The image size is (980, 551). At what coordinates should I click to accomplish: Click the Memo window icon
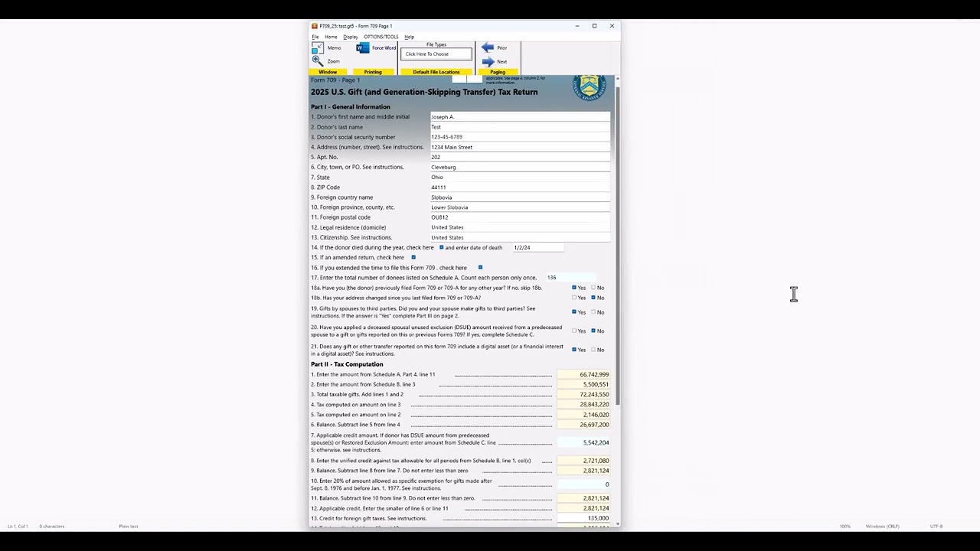318,48
